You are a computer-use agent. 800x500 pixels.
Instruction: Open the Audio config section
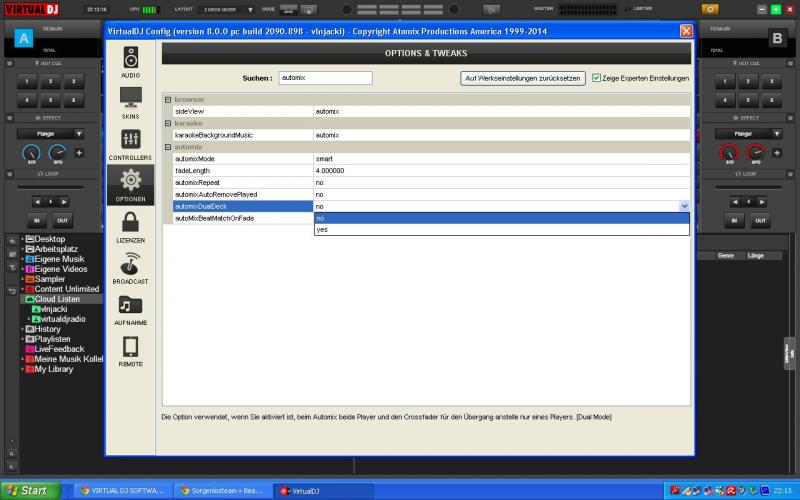point(131,62)
